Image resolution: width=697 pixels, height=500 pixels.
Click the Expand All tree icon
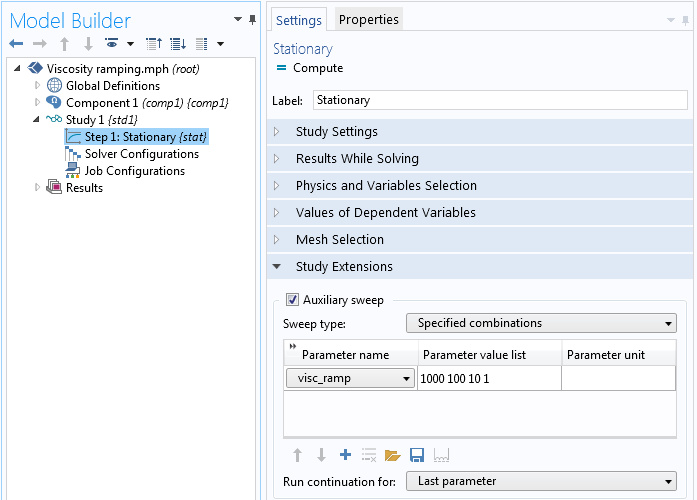pos(178,44)
